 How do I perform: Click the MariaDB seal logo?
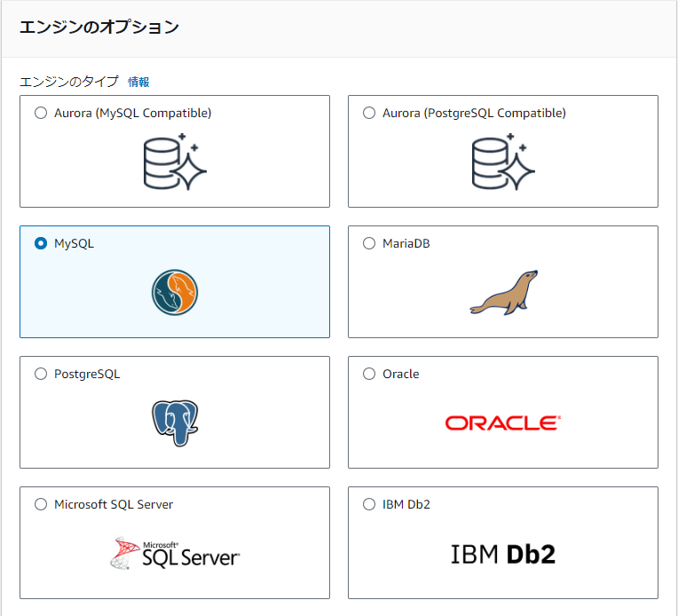tap(504, 292)
